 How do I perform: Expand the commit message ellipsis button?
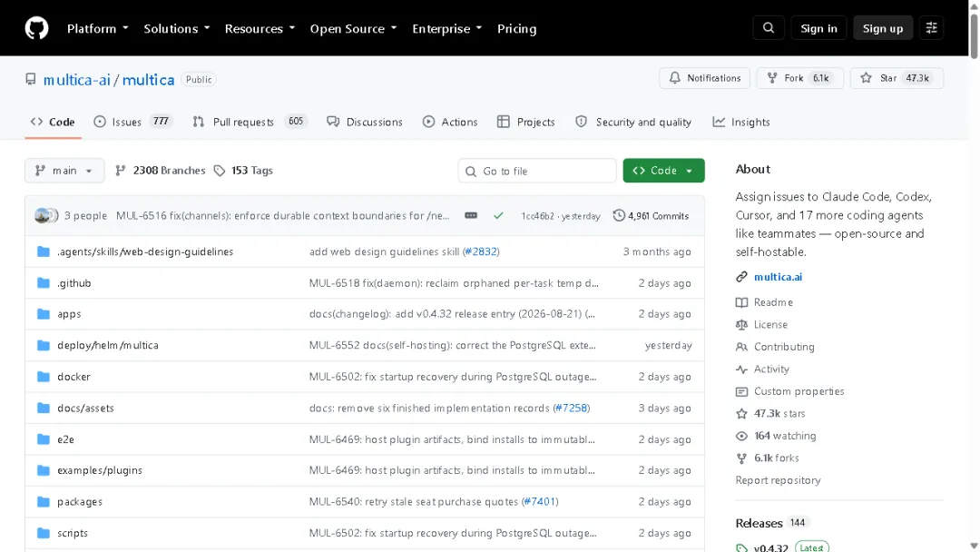pos(471,216)
